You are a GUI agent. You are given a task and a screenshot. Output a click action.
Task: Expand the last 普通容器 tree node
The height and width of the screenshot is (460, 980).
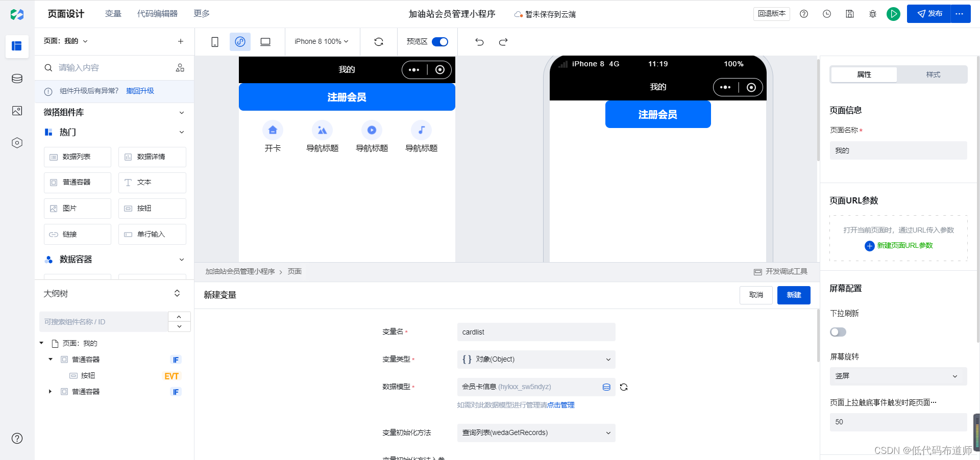click(x=50, y=392)
